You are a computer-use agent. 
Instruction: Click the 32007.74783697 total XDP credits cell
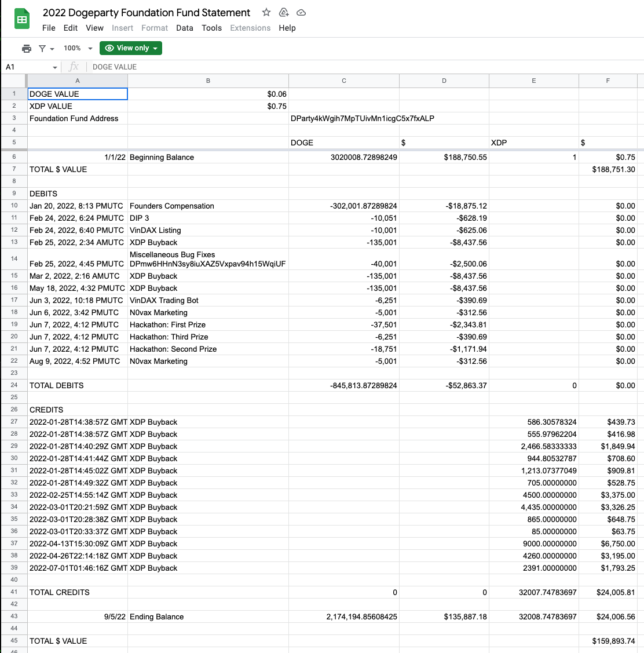pos(534,592)
